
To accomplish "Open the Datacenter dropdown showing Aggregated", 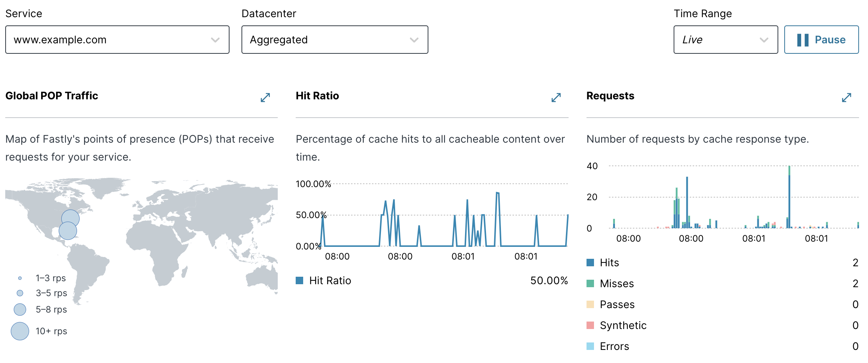I will coord(335,40).
